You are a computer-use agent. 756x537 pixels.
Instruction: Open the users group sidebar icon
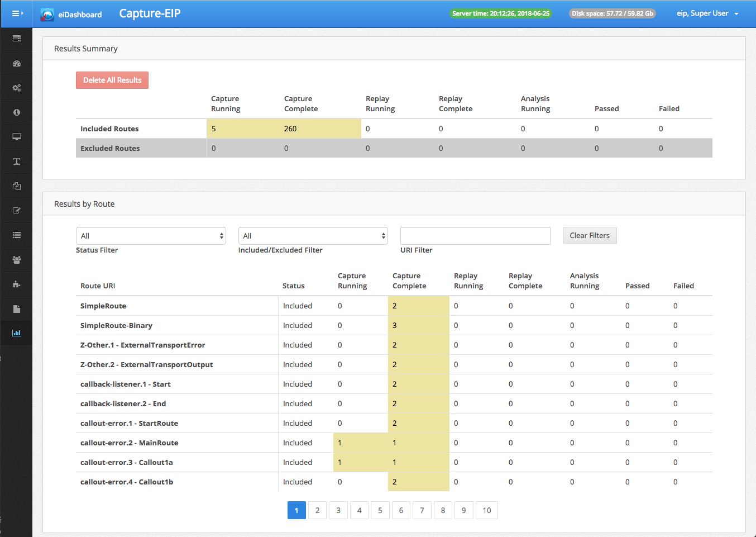[x=17, y=260]
